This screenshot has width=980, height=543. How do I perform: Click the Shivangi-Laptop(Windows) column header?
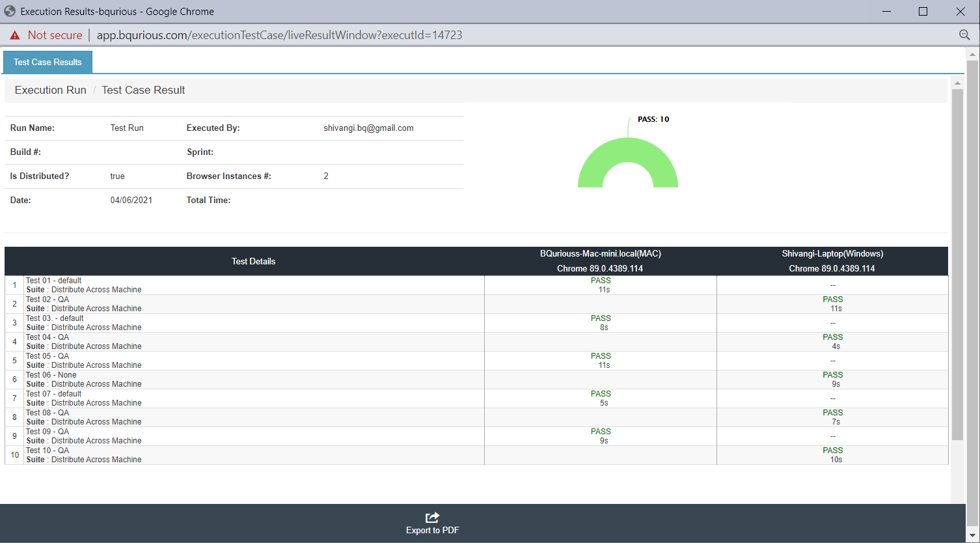(832, 254)
